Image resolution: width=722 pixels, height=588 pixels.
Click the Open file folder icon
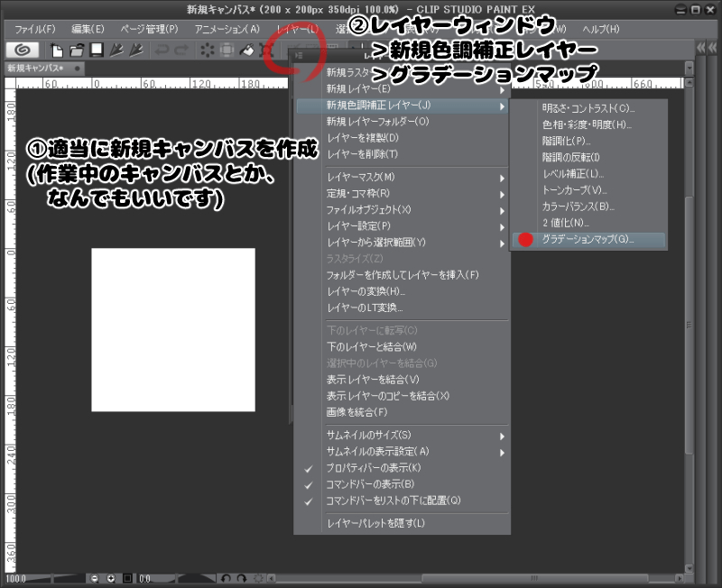(77, 50)
